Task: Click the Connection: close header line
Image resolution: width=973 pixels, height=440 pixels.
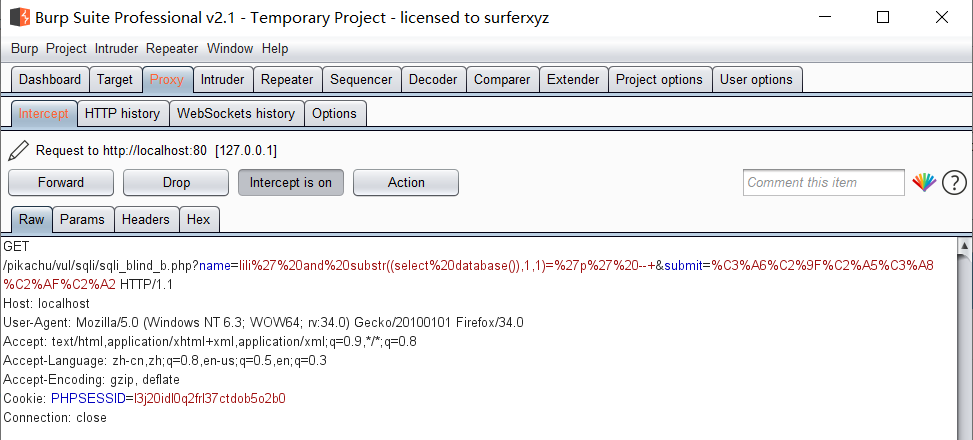Action: (x=55, y=418)
